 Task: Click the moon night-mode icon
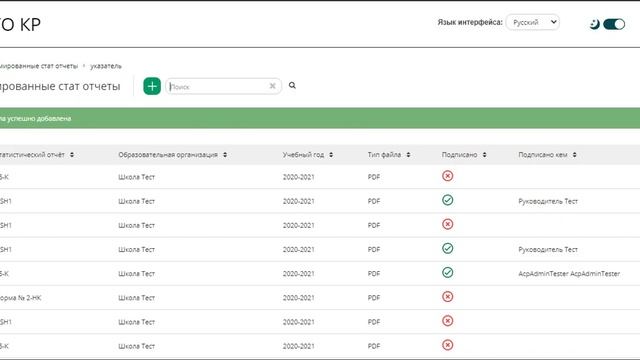coord(594,24)
